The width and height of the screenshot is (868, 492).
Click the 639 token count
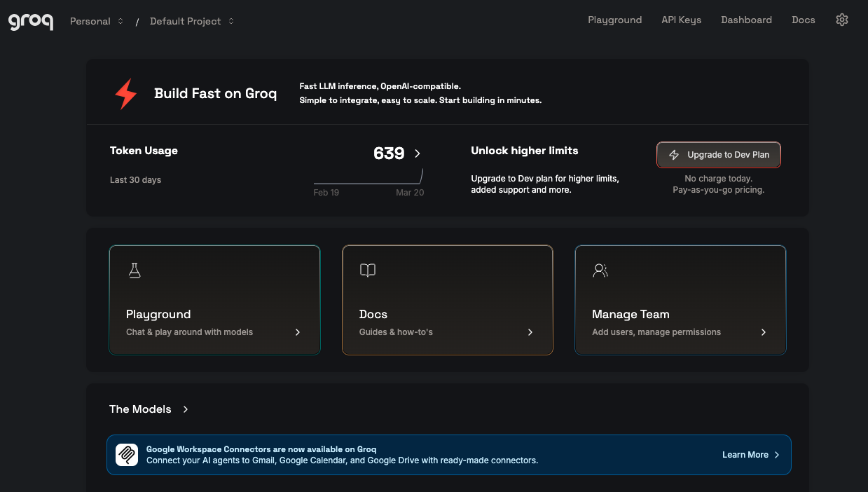pyautogui.click(x=390, y=153)
